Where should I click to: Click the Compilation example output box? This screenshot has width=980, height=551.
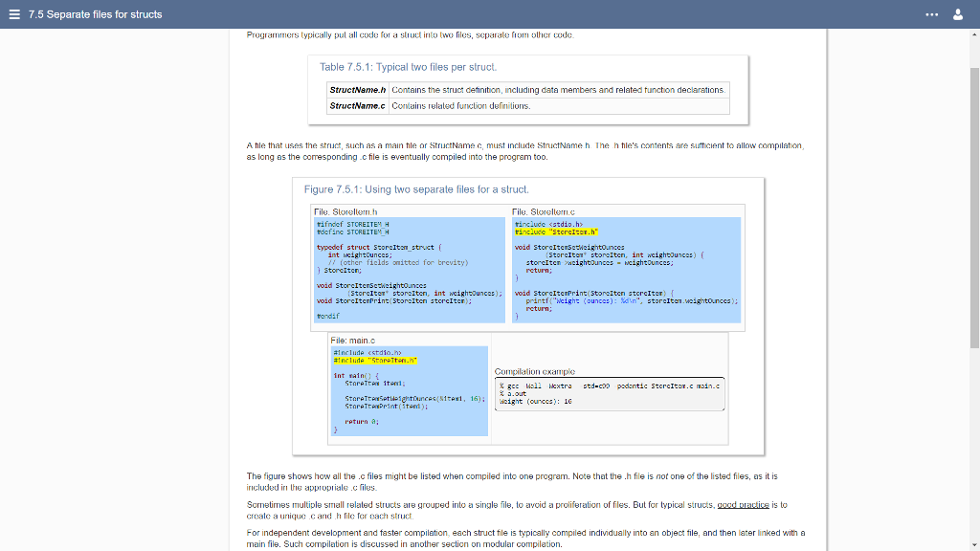pyautogui.click(x=610, y=394)
